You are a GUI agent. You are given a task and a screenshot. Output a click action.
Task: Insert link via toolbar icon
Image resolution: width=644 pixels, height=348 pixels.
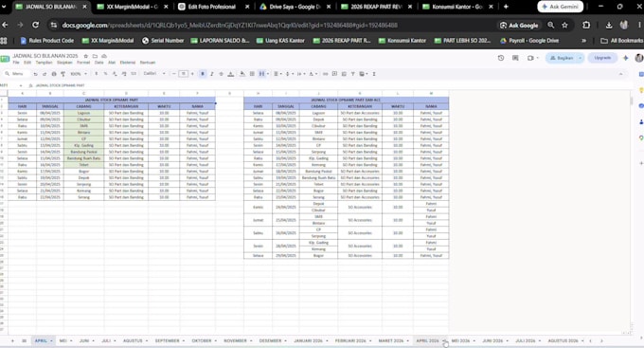click(325, 74)
